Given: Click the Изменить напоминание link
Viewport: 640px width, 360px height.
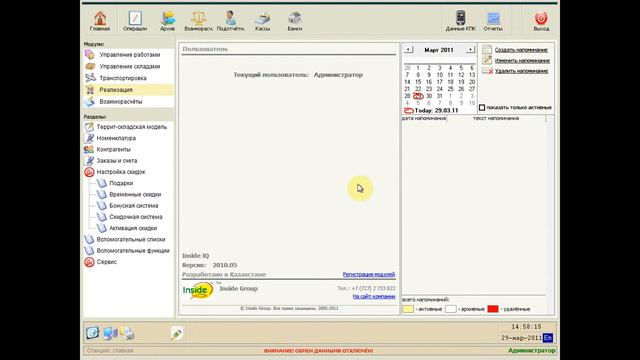Looking at the screenshot, I should 522,60.
